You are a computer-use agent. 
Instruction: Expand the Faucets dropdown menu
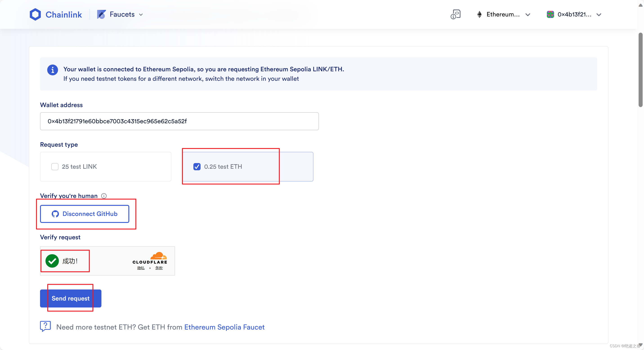click(141, 15)
